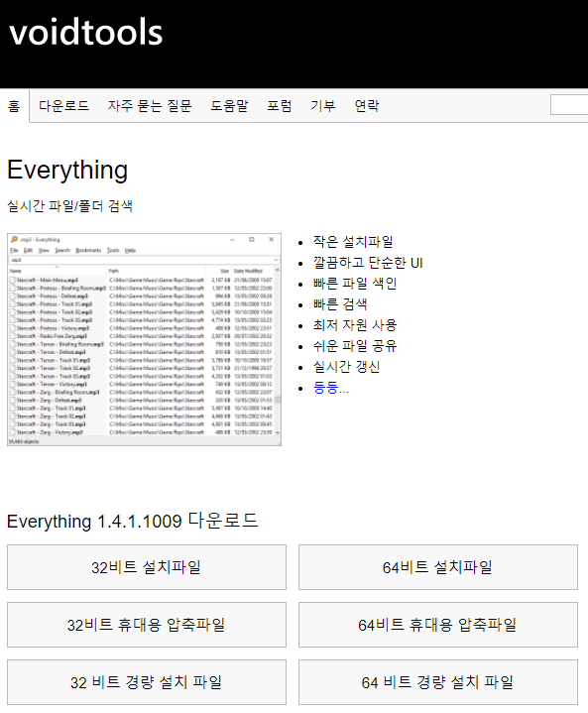Click the 빠른 파일 색인 bullet
Screen dimensions: 588x713
click(355, 284)
